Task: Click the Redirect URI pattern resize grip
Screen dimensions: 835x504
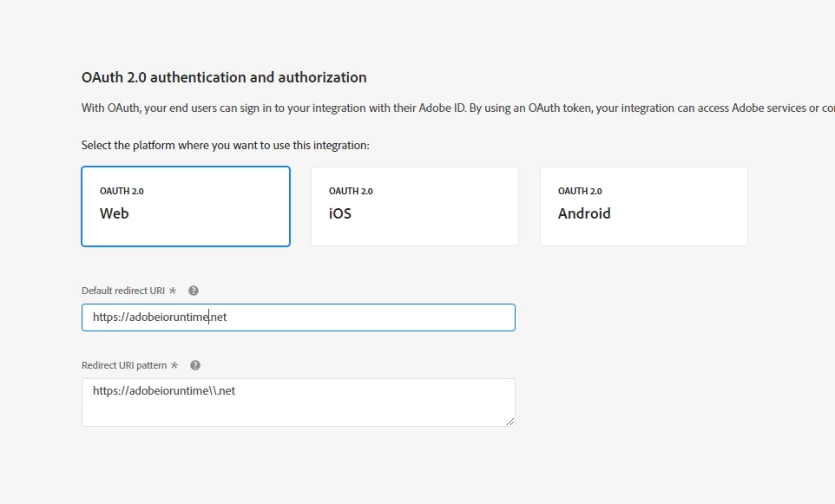Action: 510,422
